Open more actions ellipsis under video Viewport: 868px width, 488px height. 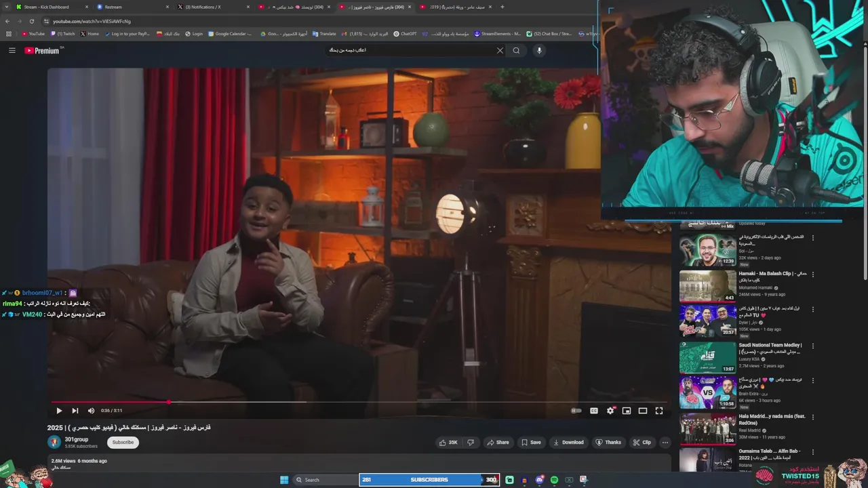(665, 443)
